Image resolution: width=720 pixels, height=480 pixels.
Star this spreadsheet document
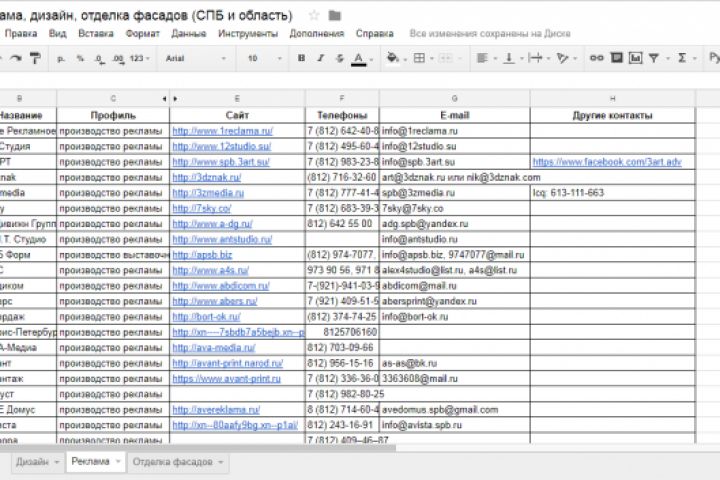click(314, 15)
